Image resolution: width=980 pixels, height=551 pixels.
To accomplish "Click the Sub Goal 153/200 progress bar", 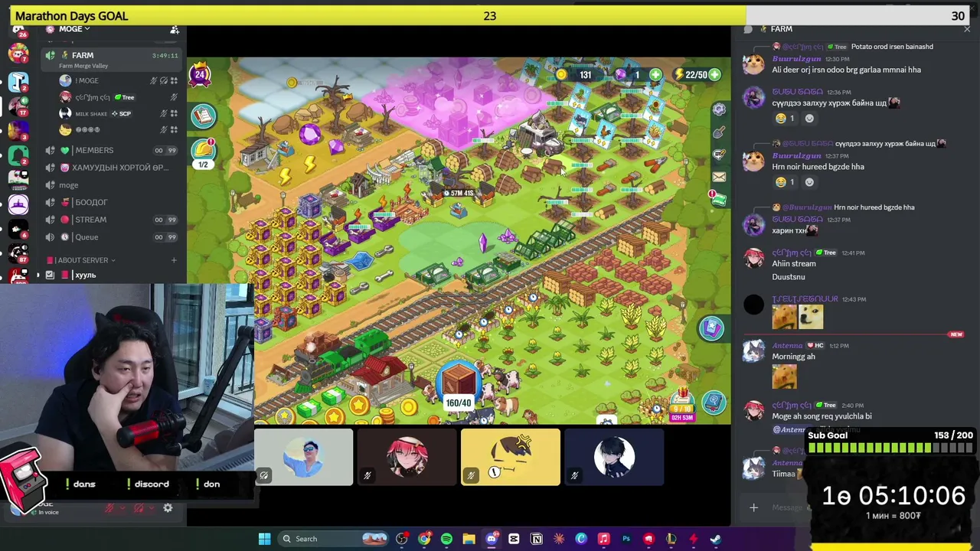I will (890, 447).
